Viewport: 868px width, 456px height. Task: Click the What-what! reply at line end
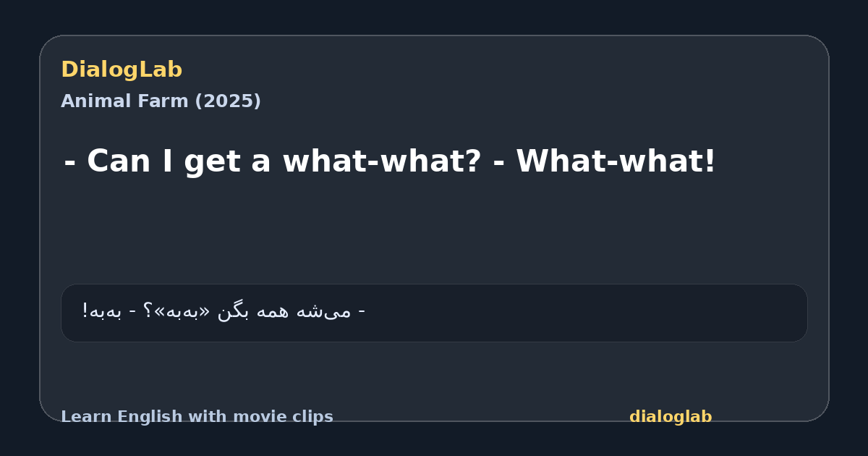(616, 161)
